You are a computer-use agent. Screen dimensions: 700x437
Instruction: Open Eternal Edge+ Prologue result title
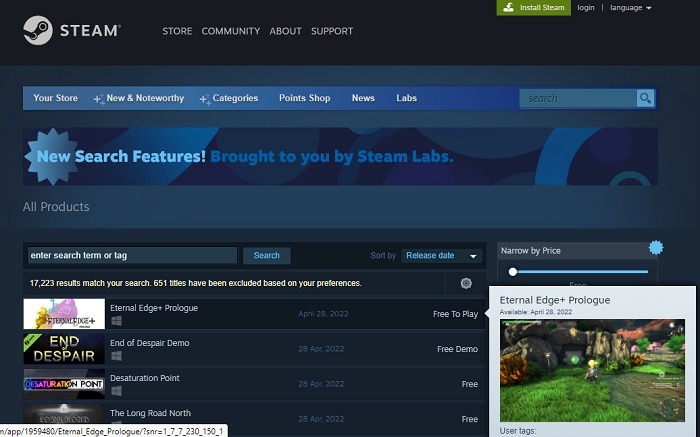[154, 308]
